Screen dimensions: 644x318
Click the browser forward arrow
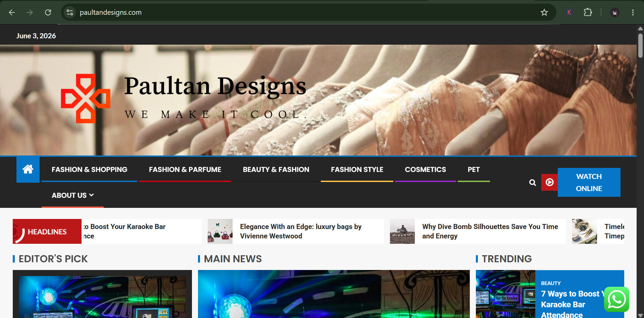click(x=30, y=12)
